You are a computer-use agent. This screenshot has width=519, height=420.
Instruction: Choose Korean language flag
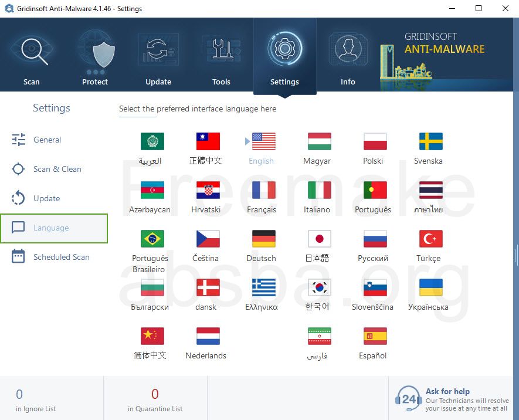pyautogui.click(x=319, y=287)
